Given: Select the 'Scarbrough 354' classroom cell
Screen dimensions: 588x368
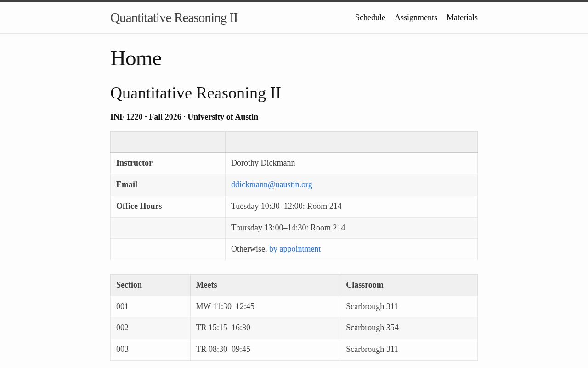Looking at the screenshot, I should pyautogui.click(x=409, y=328).
